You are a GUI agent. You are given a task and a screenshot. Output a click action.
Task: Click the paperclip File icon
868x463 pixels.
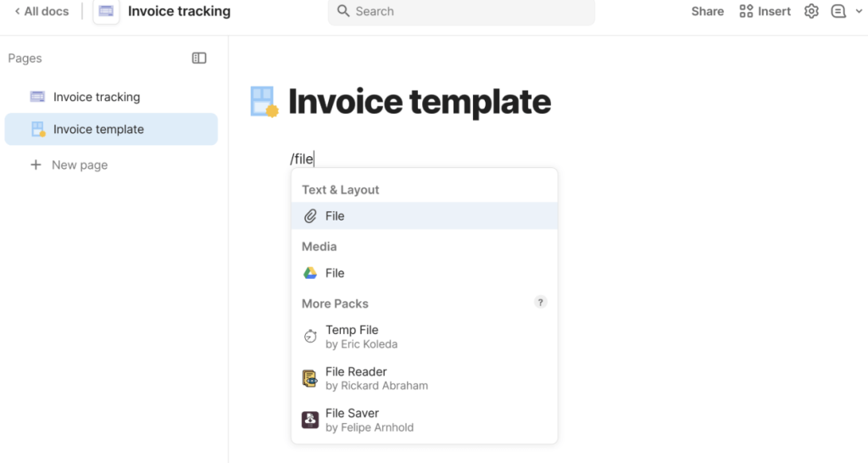coord(310,216)
